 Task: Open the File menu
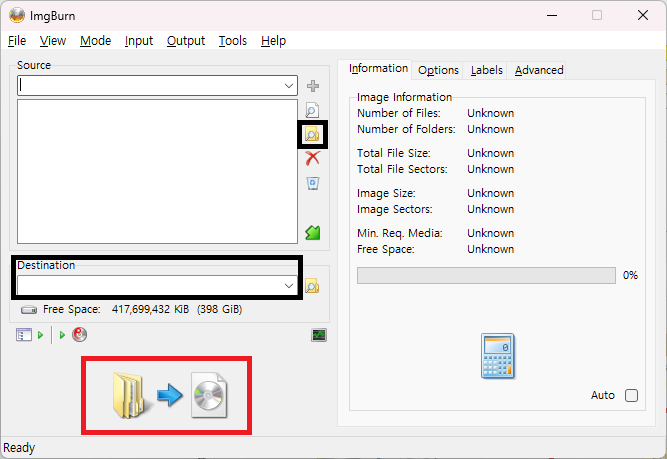(17, 41)
